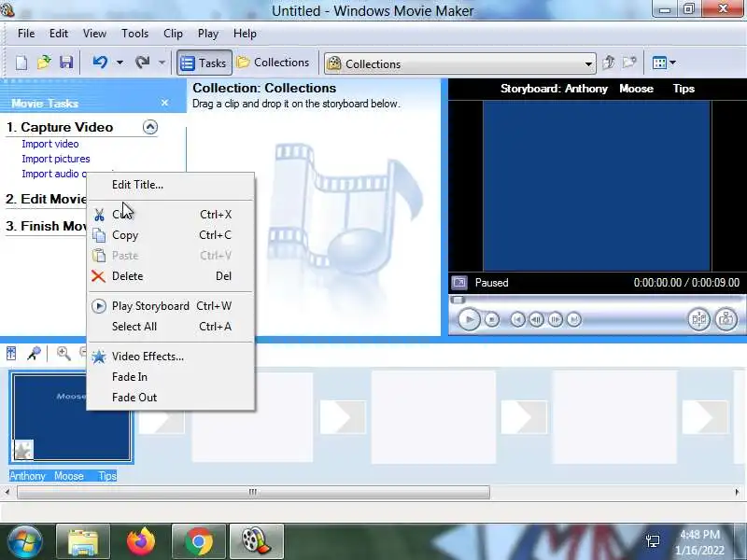Click the Movie Maker taskbar button

click(x=257, y=541)
